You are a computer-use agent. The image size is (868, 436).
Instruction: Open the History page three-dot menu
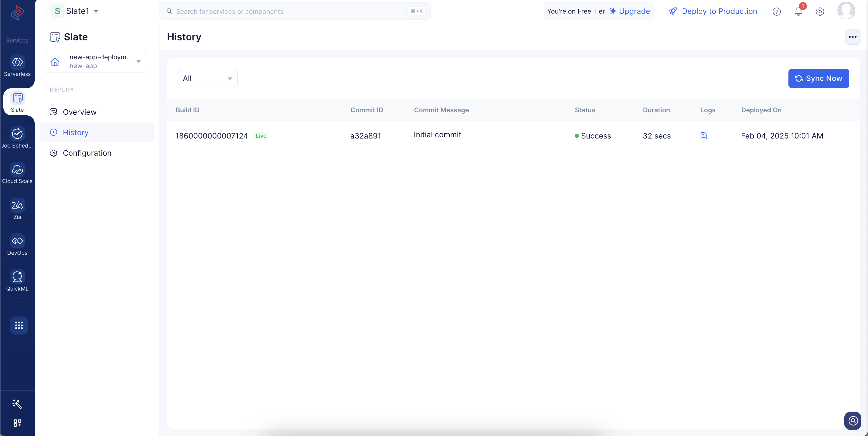coord(853,37)
